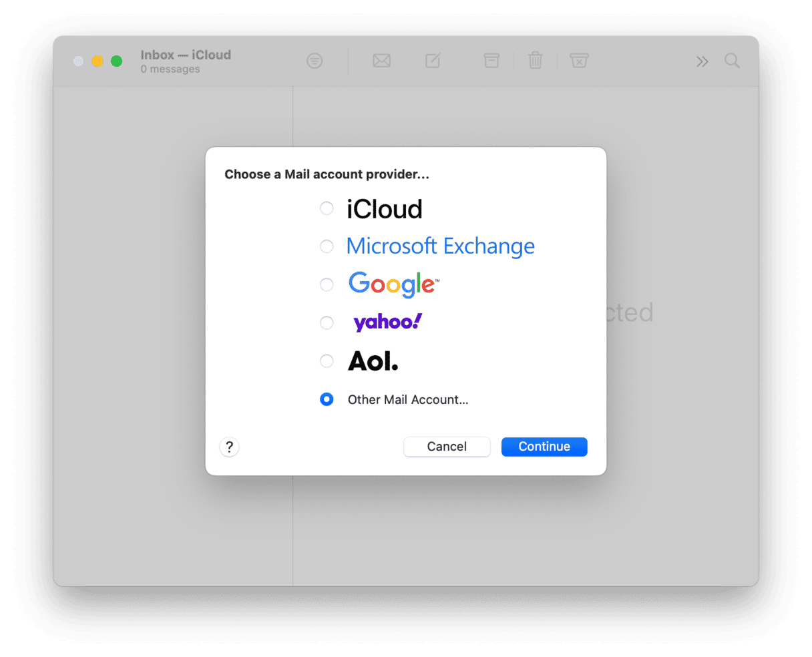This screenshot has width=812, height=657.
Task: Click the compose new message icon
Action: [433, 61]
